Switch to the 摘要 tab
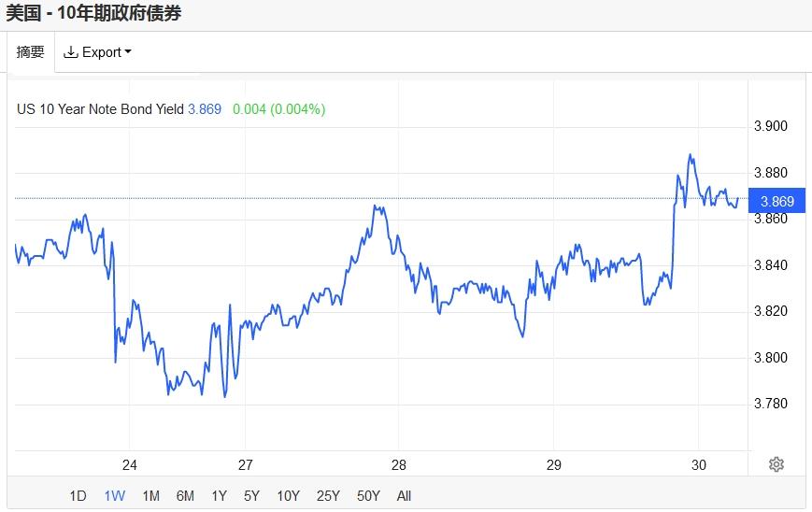 pyautogui.click(x=31, y=51)
